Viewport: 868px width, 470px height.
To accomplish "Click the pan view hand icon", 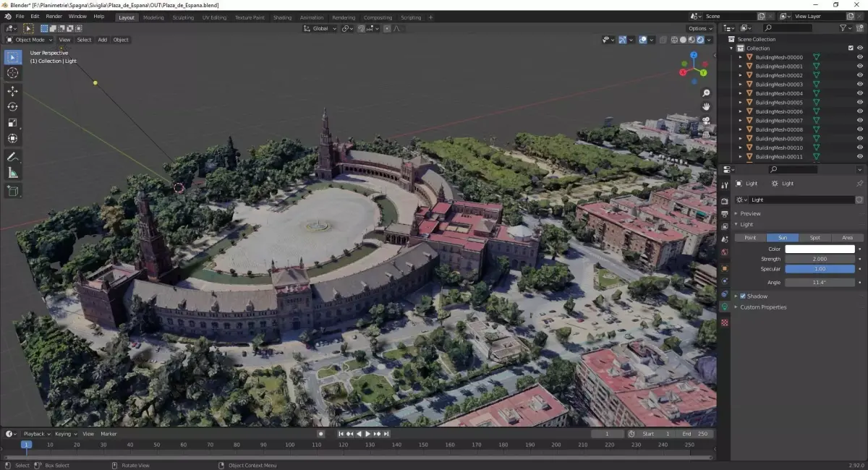I will pos(706,107).
